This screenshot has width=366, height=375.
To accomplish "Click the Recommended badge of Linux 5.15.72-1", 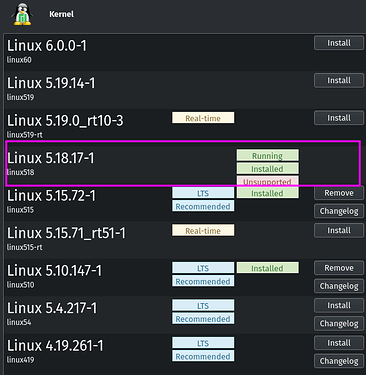I will (x=203, y=206).
